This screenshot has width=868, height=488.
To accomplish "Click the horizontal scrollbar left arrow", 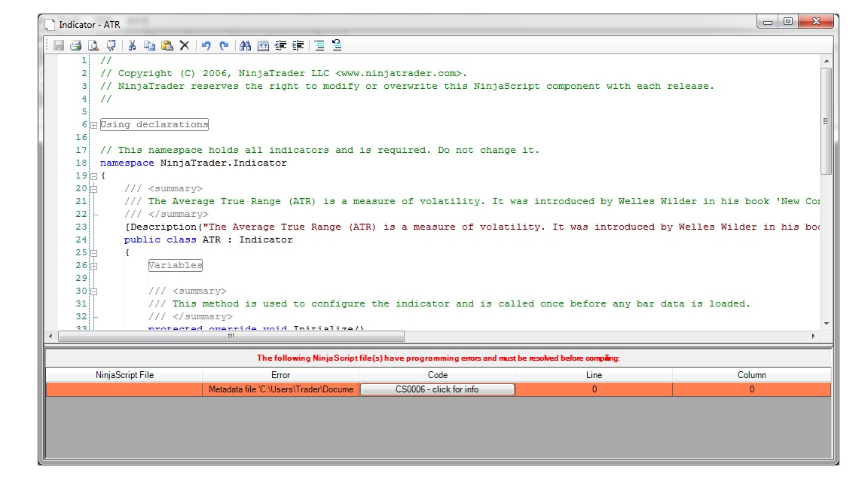I will click(51, 336).
